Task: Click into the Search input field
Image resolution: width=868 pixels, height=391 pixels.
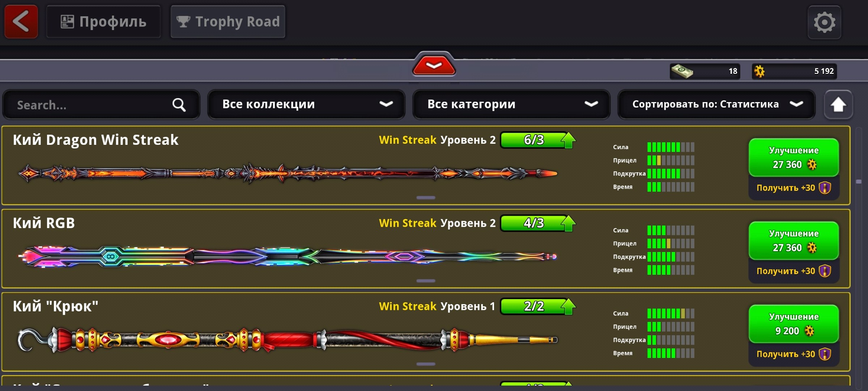Action: [x=101, y=105]
